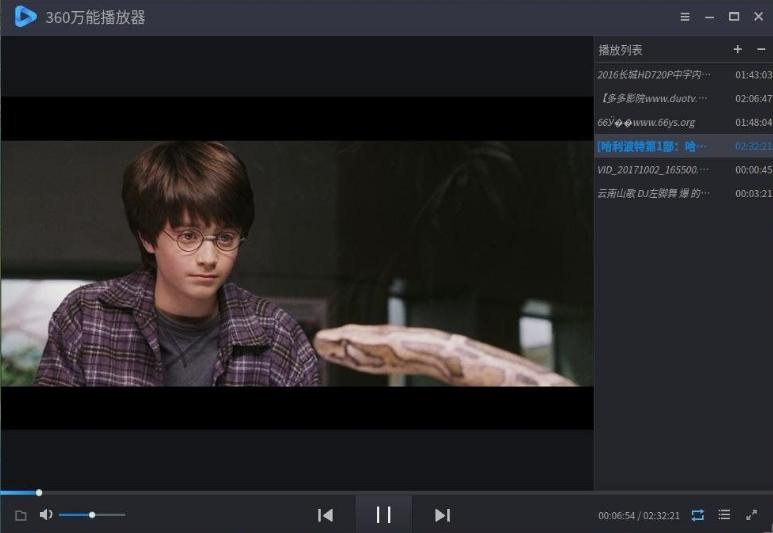Select the 多多影院www.duotv playlist item

click(x=683, y=98)
